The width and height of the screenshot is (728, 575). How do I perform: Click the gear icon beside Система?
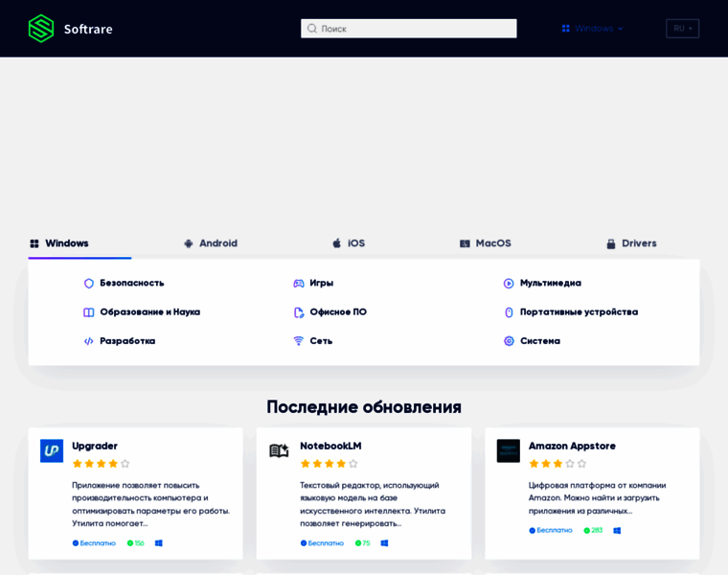point(509,341)
